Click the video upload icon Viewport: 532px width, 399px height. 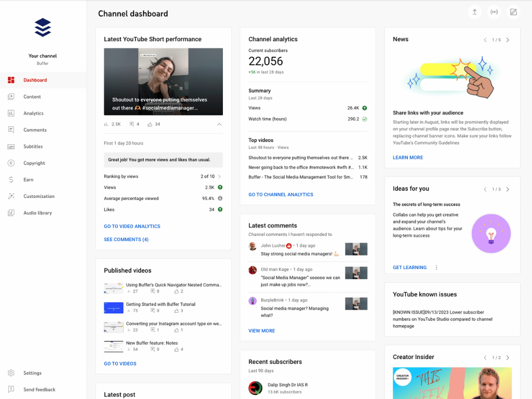(x=474, y=11)
